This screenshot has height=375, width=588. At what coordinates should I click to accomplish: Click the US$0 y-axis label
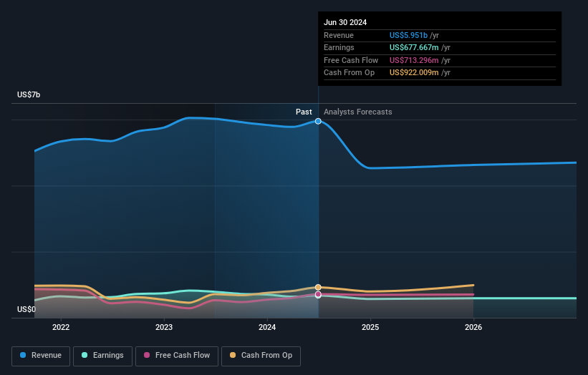coord(26,309)
